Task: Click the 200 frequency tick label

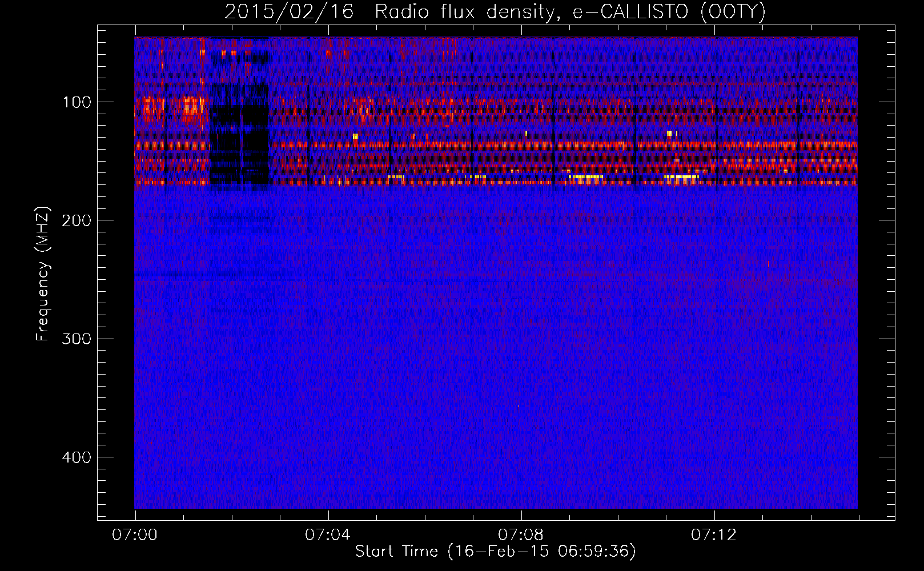Action: (x=76, y=220)
